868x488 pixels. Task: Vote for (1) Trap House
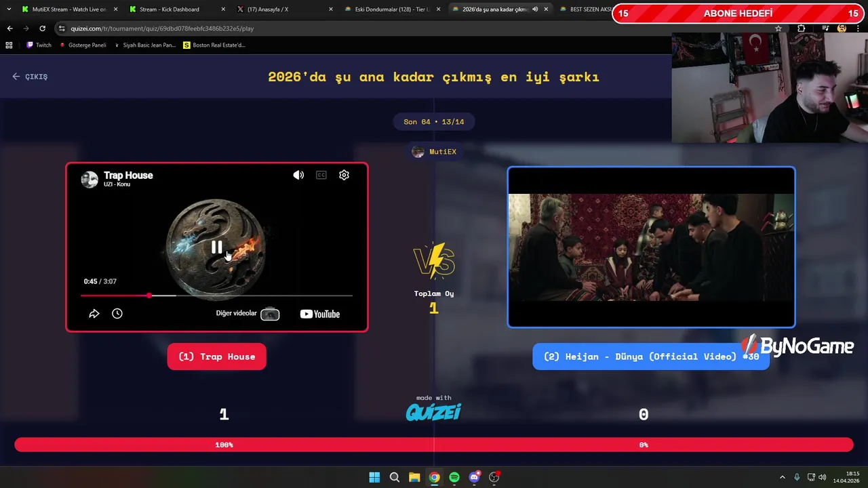point(217,357)
